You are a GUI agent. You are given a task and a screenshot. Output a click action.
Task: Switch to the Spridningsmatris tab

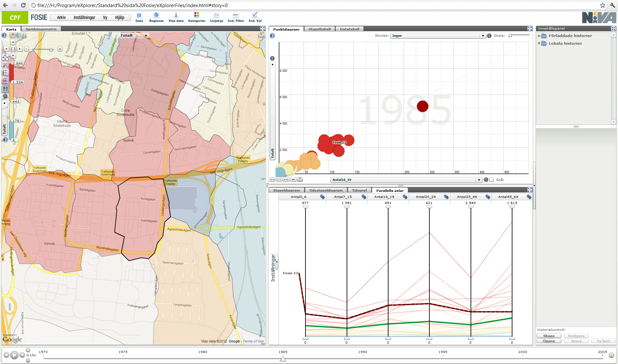click(x=41, y=29)
